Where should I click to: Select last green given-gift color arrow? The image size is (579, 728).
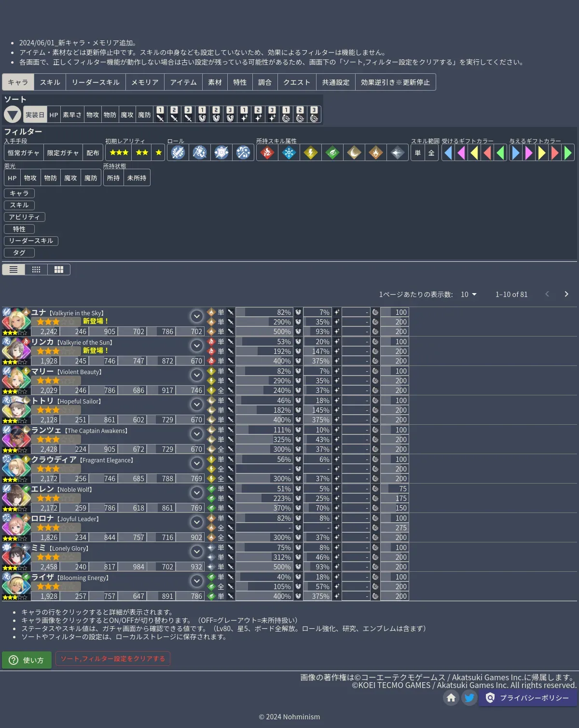click(568, 153)
